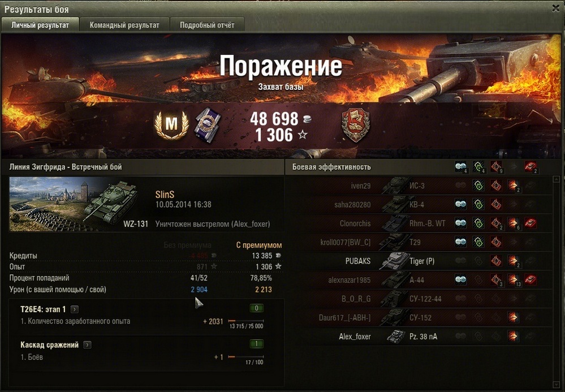The height and width of the screenshot is (392, 565).
Task: Switch to the Командный результат tab
Action: tap(124, 25)
